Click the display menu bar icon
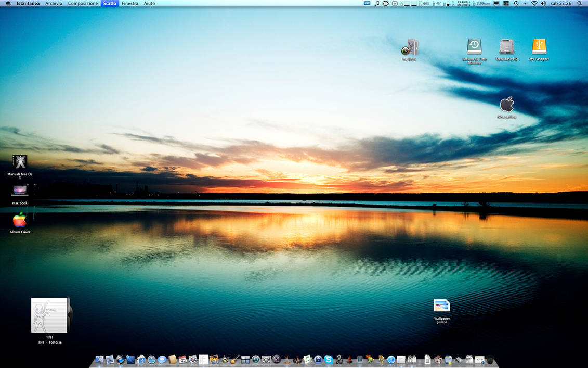The height and width of the screenshot is (368, 588). click(x=496, y=3)
